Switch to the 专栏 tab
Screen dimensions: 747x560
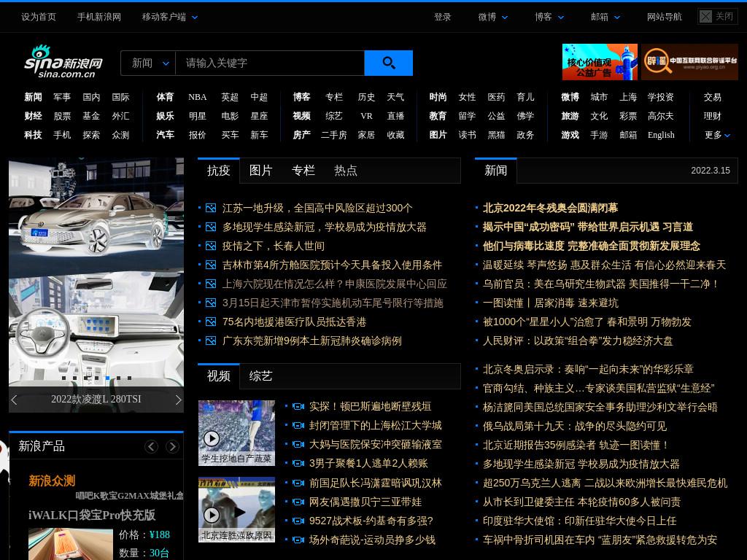(x=303, y=171)
